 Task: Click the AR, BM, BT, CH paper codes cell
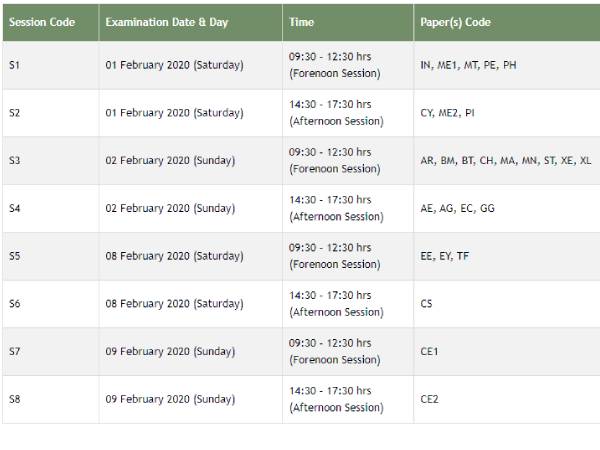click(x=506, y=160)
